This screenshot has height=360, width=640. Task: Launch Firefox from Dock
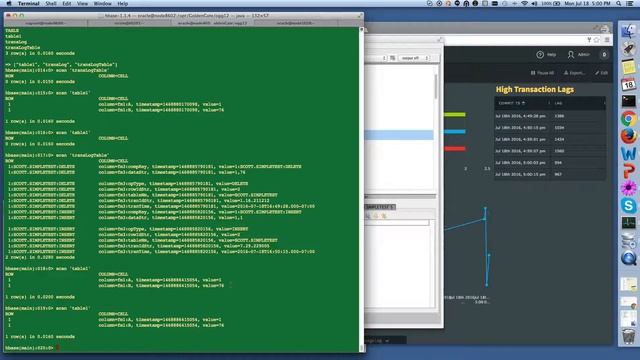(x=629, y=136)
